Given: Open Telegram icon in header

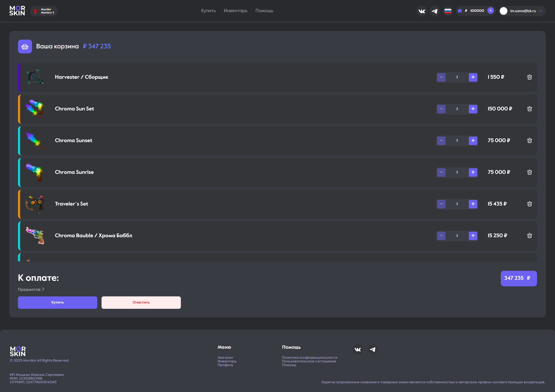Looking at the screenshot, I should pyautogui.click(x=435, y=11).
